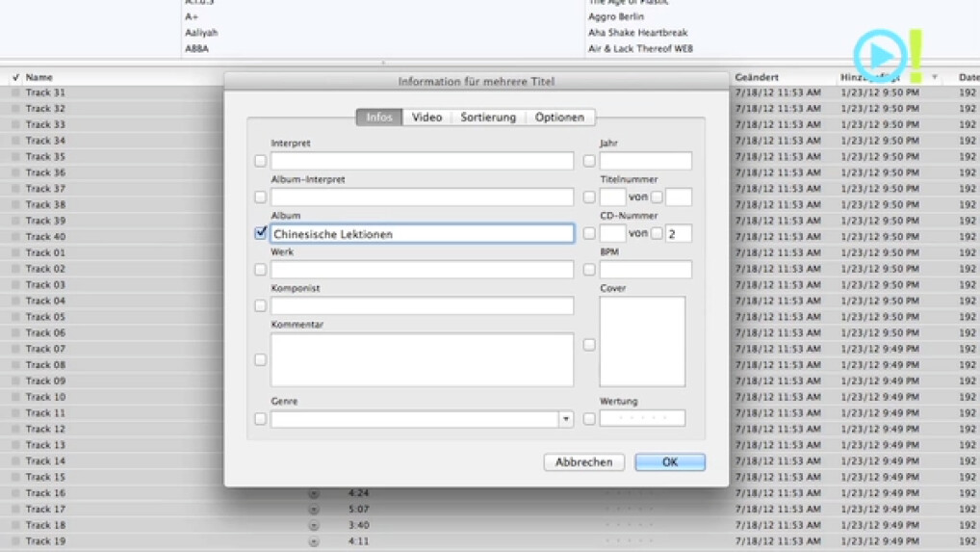Switch to the Sortierung tab
Viewport: 980px width, 552px height.
click(x=488, y=118)
